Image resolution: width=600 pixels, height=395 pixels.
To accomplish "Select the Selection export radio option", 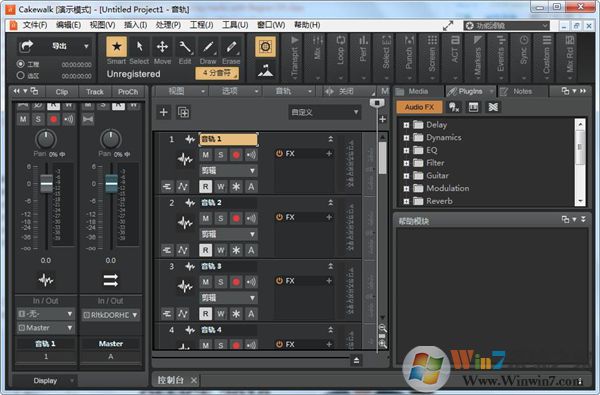I will click(x=21, y=75).
